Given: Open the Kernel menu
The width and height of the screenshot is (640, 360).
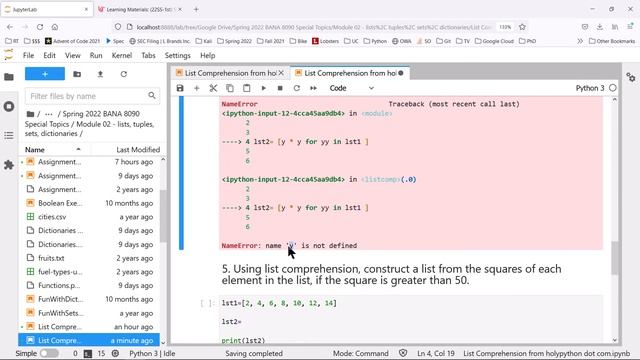Looking at the screenshot, I should tap(122, 56).
